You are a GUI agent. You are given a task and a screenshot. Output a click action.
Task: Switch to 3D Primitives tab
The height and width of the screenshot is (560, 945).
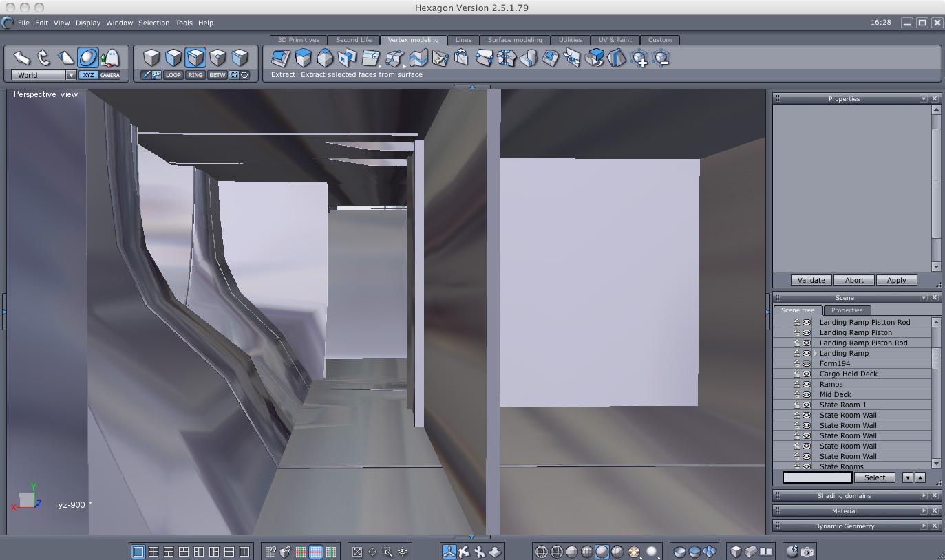coord(299,40)
